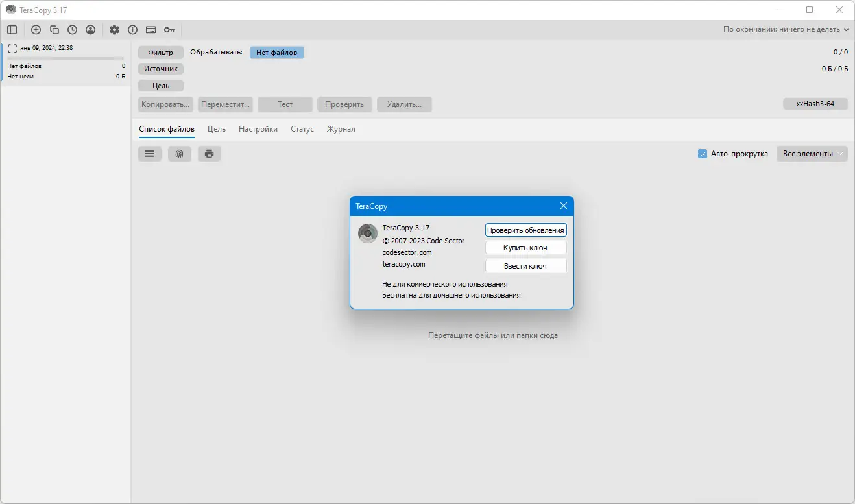Open the Все элементы dropdown

(812, 154)
